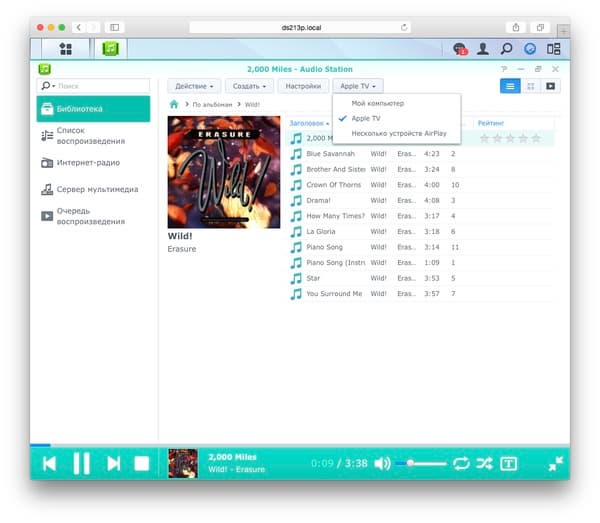This screenshot has height=523, width=600.
Task: Open Интернет-радио in the sidebar
Action: tap(93, 163)
